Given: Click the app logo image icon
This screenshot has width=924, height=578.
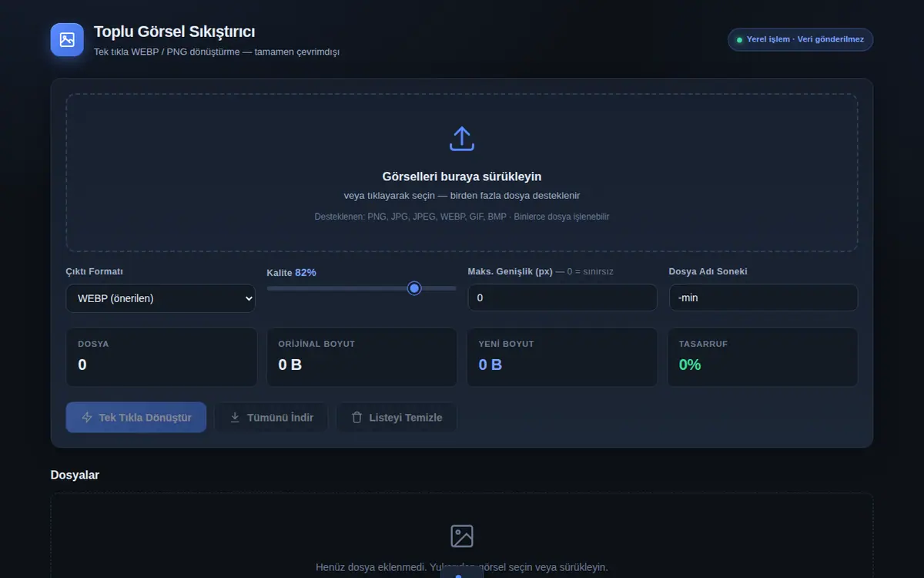Looking at the screenshot, I should [67, 39].
